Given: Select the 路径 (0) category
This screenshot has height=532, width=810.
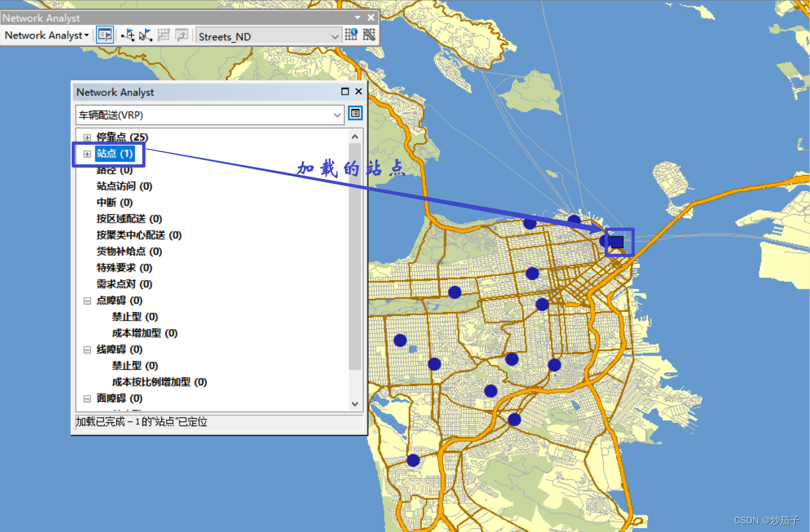Looking at the screenshot, I should click(x=114, y=170).
